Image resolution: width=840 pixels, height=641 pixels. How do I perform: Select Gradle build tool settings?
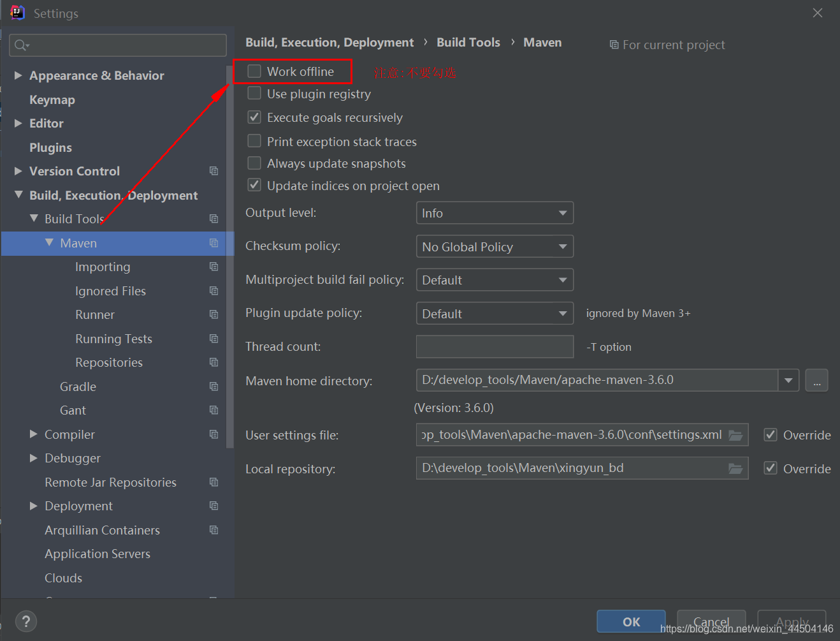[x=78, y=387]
